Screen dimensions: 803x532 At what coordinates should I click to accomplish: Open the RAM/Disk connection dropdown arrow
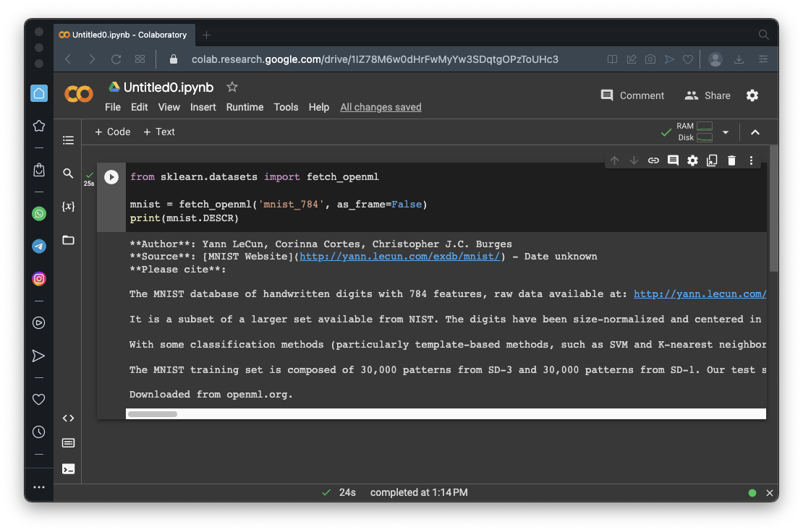coord(726,132)
